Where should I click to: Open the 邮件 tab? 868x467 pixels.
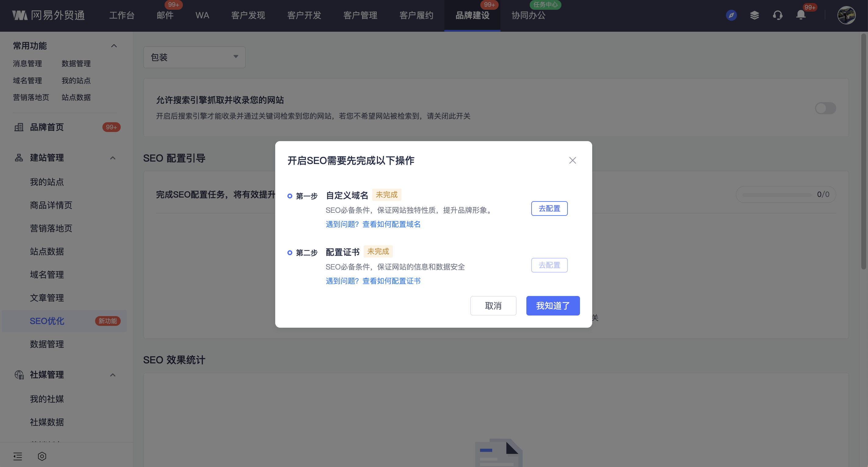click(x=165, y=16)
